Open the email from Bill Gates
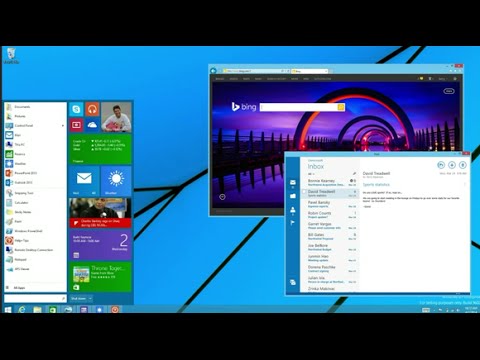This screenshot has height=360, width=480. tap(330, 236)
